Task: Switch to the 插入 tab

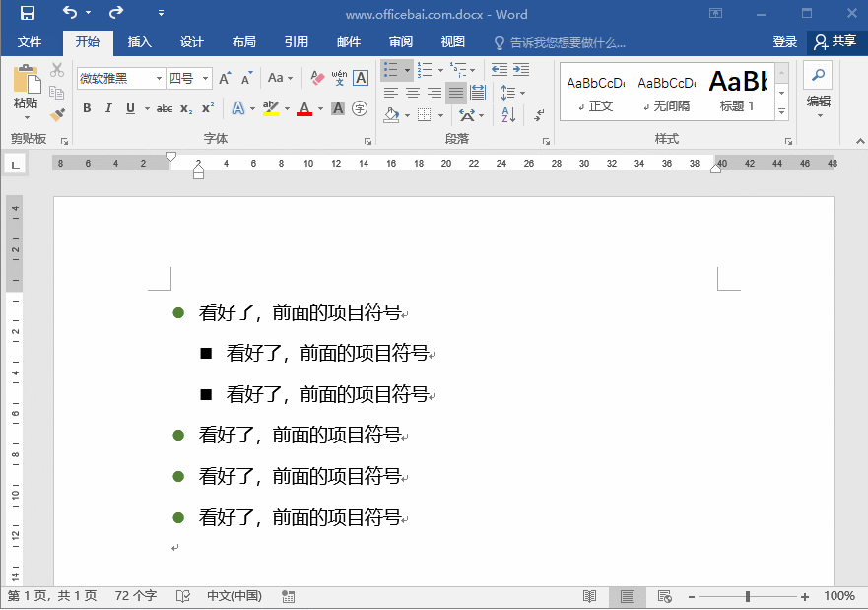Action: pyautogui.click(x=140, y=42)
